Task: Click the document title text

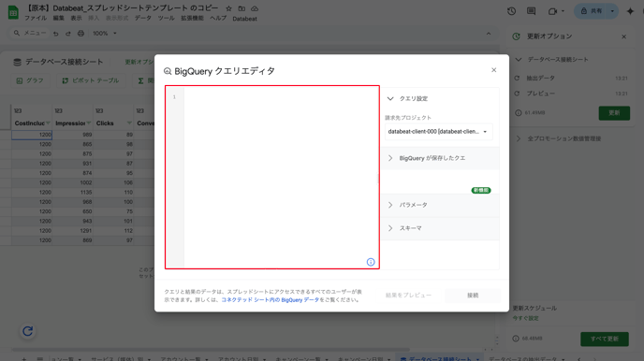Action: coord(123,8)
